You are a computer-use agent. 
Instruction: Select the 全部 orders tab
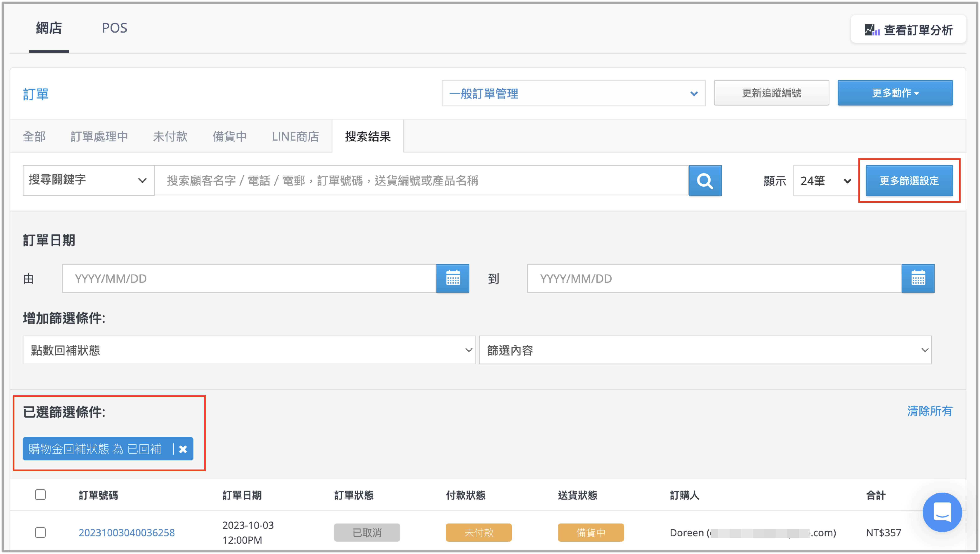34,136
